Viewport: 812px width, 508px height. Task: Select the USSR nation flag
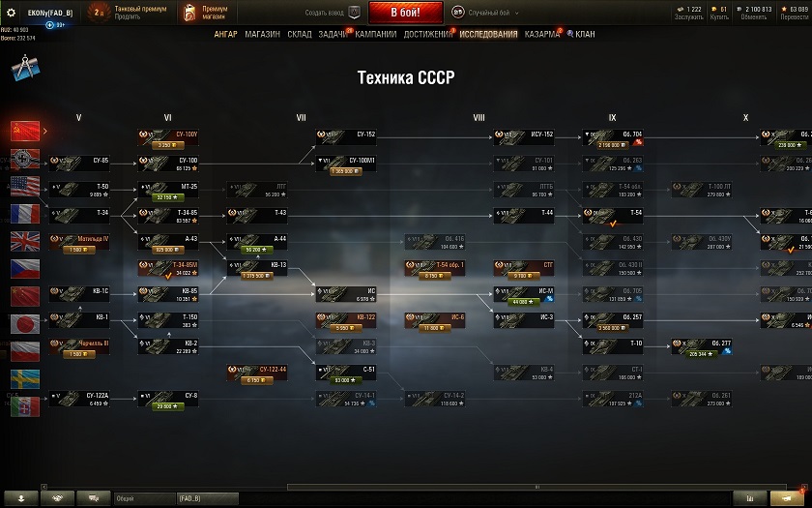tap(25, 132)
